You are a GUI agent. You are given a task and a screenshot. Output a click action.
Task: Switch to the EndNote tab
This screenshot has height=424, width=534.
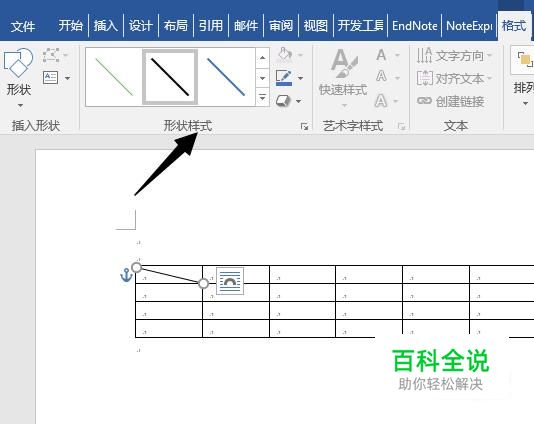415,26
